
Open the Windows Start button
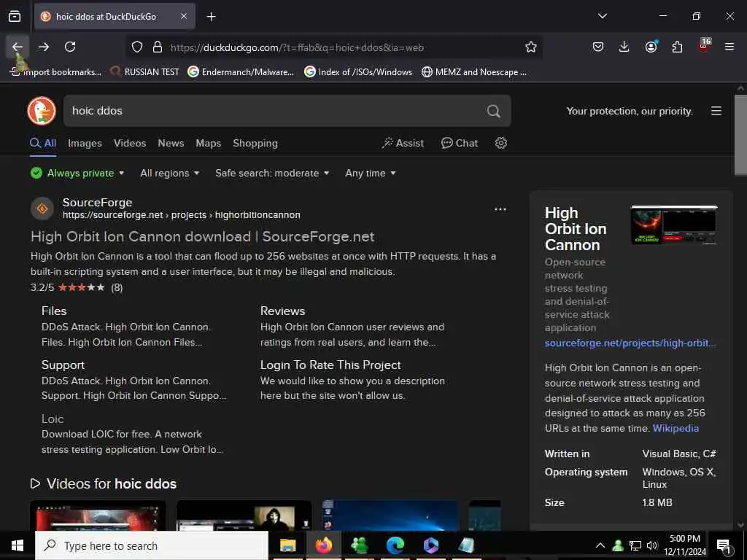tap(18, 545)
